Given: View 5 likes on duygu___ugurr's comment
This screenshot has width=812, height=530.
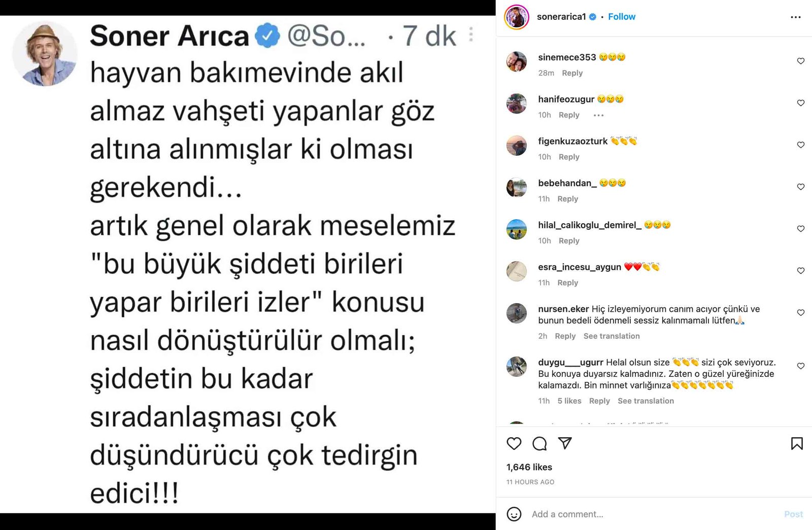Looking at the screenshot, I should tap(569, 401).
